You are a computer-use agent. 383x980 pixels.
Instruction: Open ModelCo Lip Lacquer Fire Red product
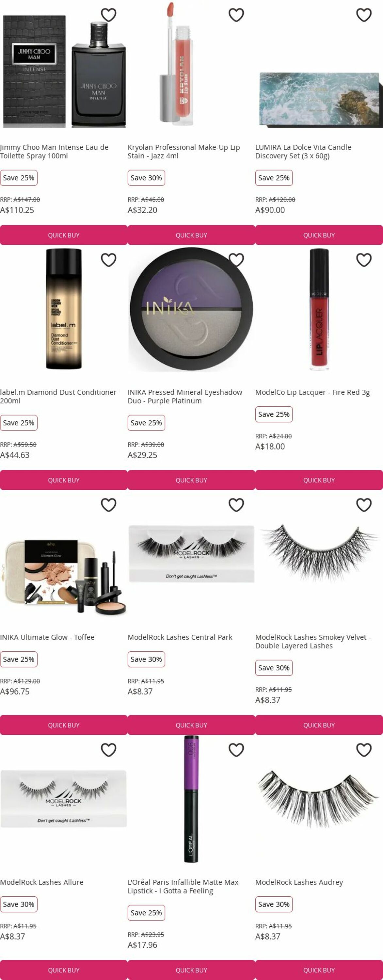[x=312, y=392]
